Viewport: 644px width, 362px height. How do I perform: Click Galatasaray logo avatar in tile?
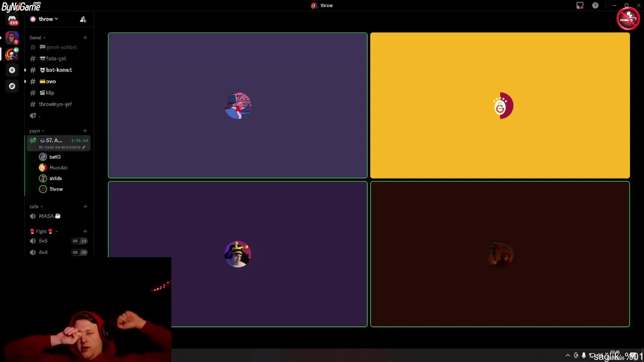[x=500, y=106]
